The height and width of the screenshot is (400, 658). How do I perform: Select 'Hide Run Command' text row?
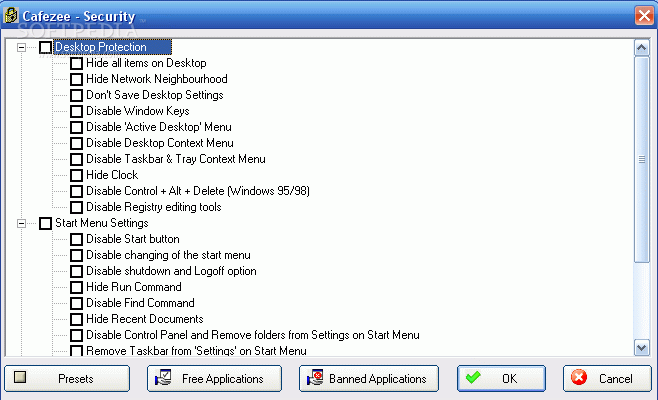134,287
